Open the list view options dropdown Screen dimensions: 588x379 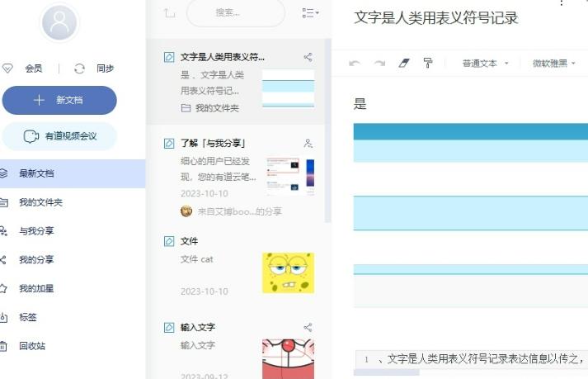point(310,12)
